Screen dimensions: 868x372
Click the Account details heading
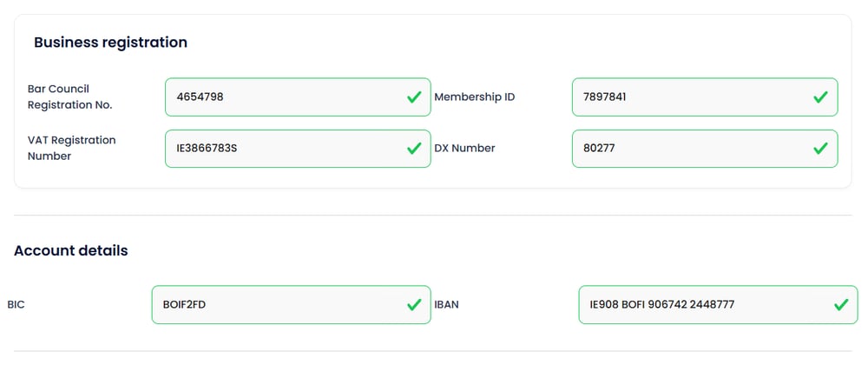pyautogui.click(x=70, y=250)
